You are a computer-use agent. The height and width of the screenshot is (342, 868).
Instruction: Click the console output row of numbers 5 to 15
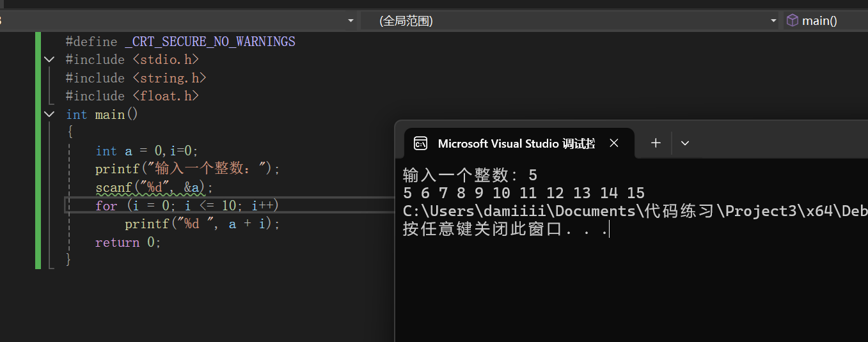click(x=523, y=193)
